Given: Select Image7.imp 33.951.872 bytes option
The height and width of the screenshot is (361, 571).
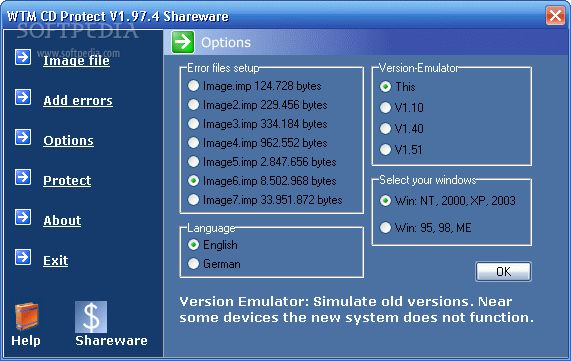Looking at the screenshot, I should click(x=265, y=200).
